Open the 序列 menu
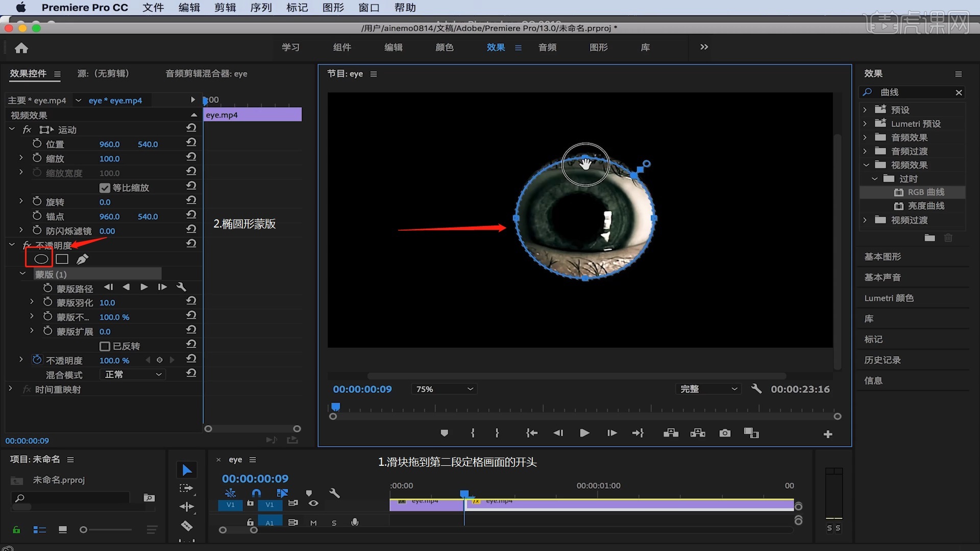 tap(261, 8)
